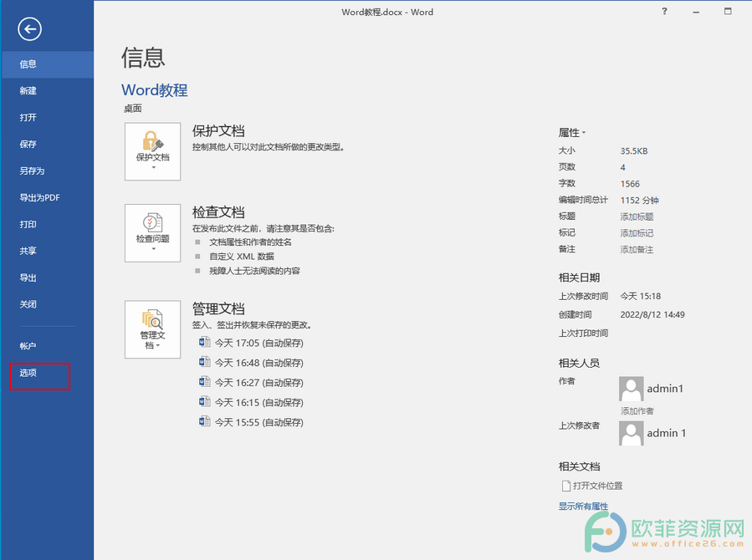Open the Protect Document (保护文档) button
Image resolution: width=752 pixels, height=560 pixels.
coord(152,151)
